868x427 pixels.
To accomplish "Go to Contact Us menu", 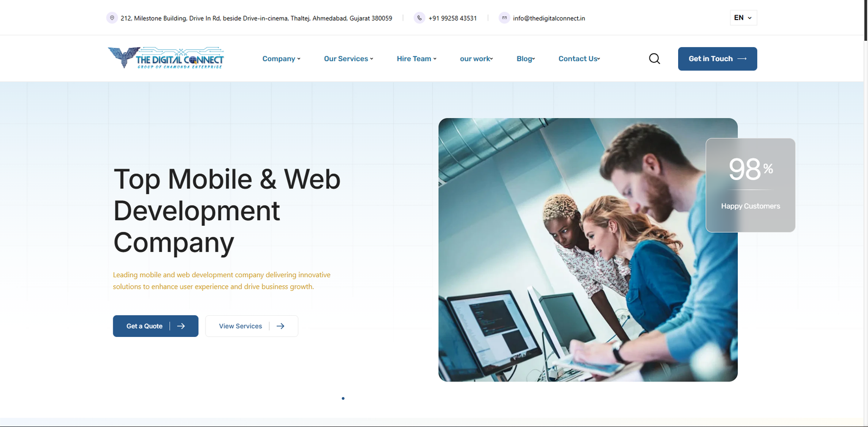I will pyautogui.click(x=579, y=59).
